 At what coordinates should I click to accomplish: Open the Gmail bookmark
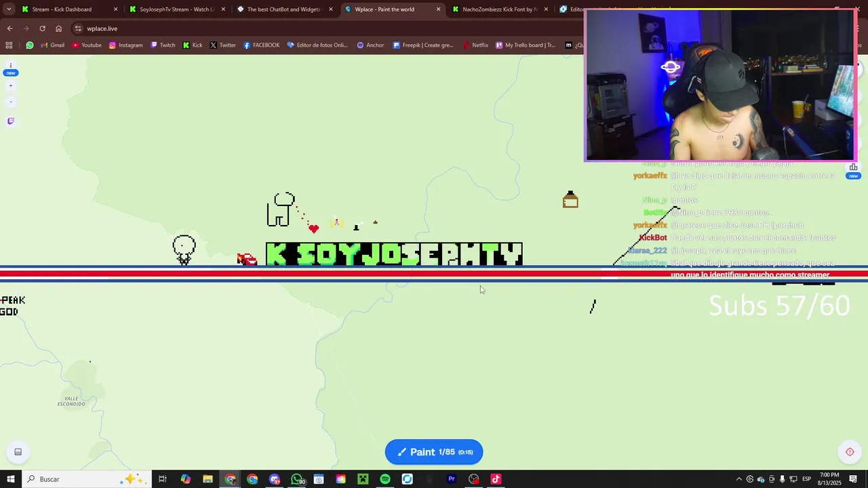[52, 45]
